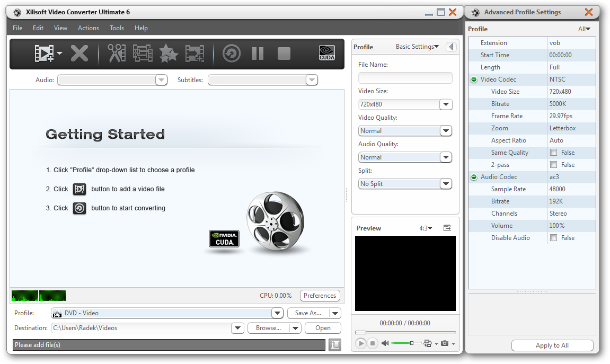
Task: Open the Edit menu
Action: pos(38,28)
